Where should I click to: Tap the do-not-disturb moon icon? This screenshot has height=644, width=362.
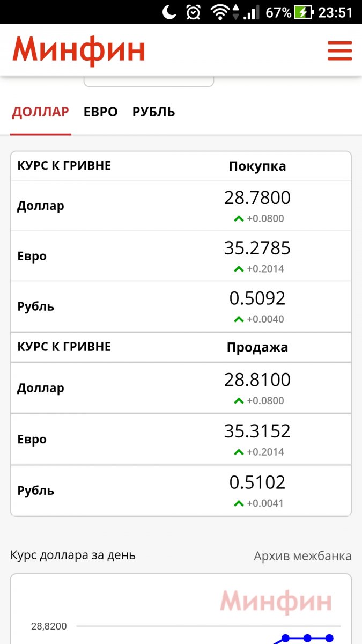pos(169,12)
